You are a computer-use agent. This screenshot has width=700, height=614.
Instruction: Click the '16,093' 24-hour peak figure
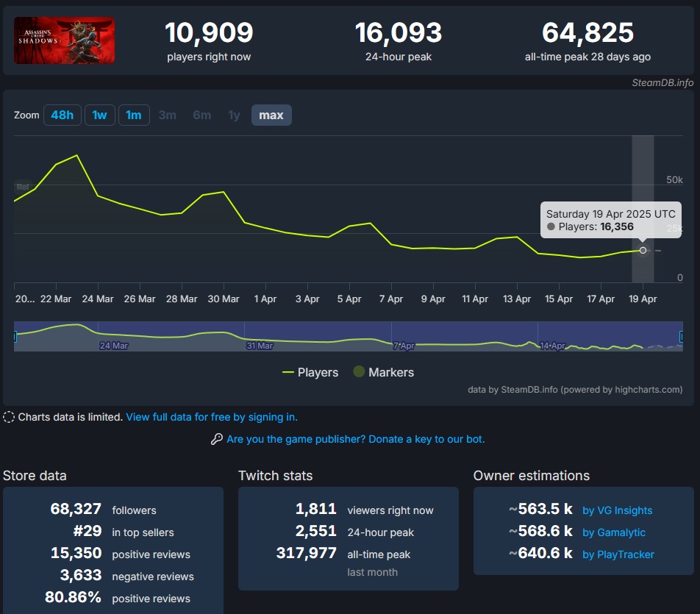tap(399, 32)
